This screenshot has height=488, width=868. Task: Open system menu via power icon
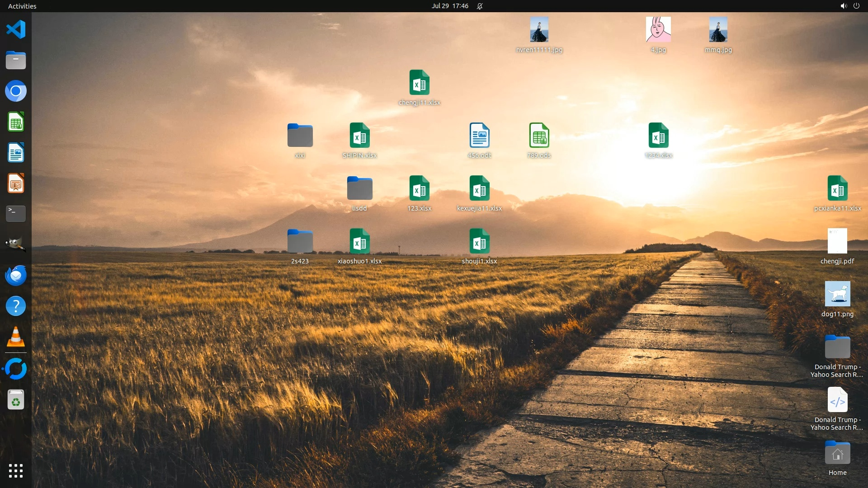[x=856, y=6]
